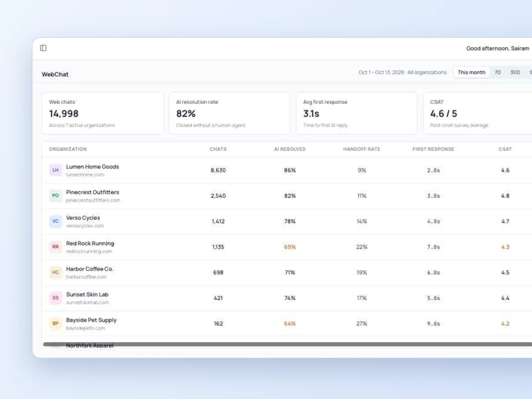Click the 2.0s first response value
The image size is (532, 399).
point(434,170)
